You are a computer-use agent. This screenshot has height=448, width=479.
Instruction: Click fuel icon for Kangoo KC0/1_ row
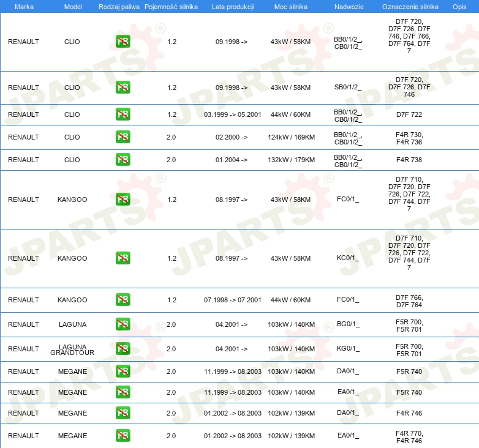click(123, 258)
